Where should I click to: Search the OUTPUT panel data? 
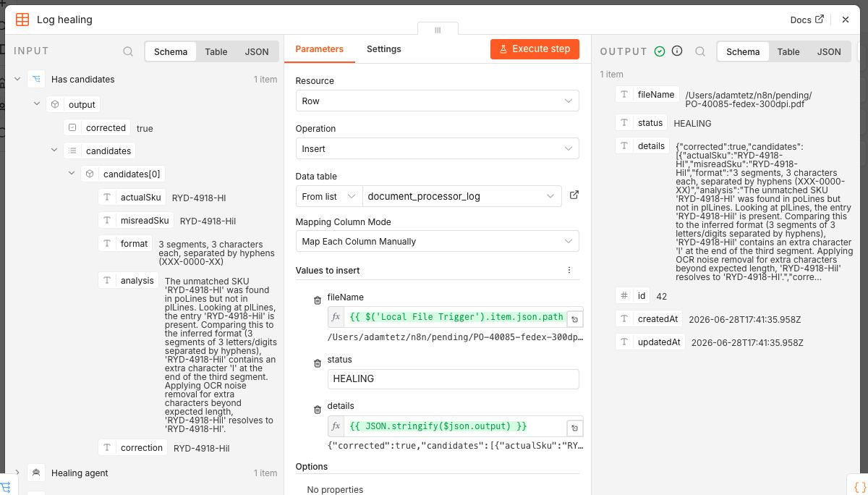click(x=700, y=51)
